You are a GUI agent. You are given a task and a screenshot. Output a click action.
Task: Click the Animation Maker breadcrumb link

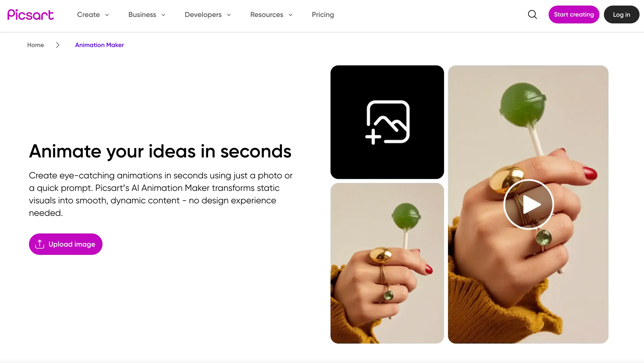pos(100,45)
